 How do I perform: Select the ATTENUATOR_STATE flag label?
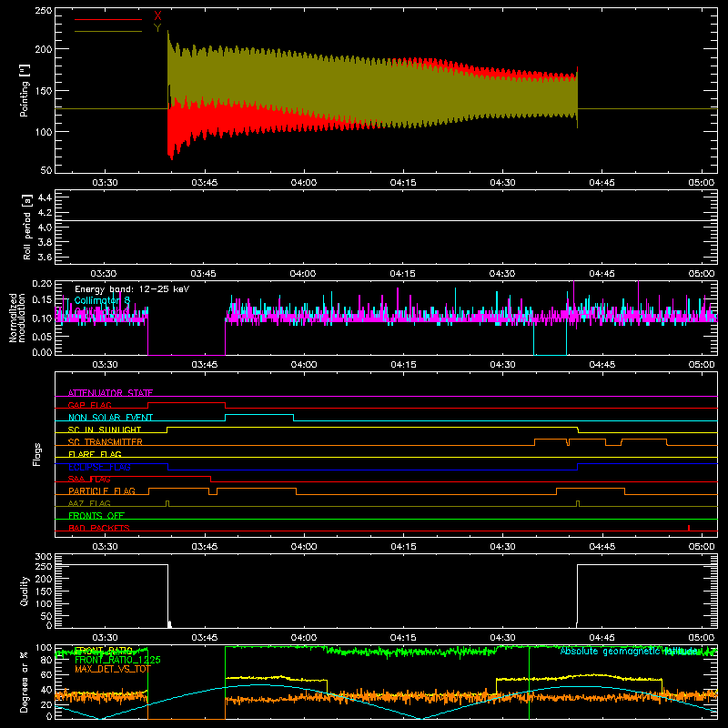pos(110,393)
